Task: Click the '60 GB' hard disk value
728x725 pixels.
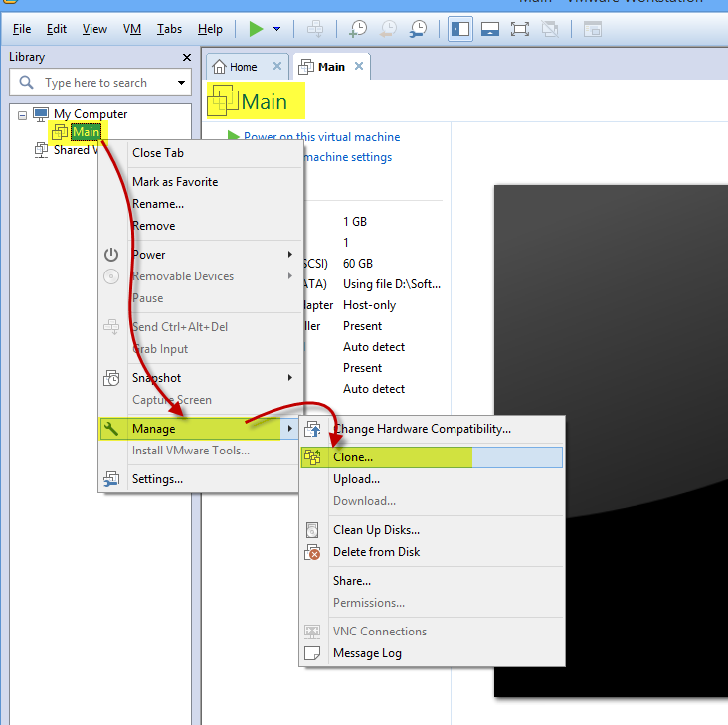Action: click(x=358, y=264)
